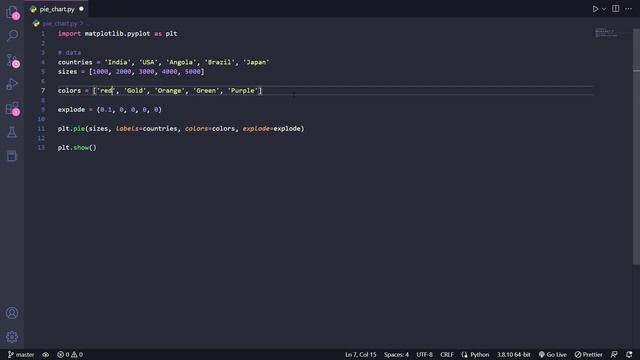
Task: Click 'India' string on line 4
Action: pos(118,62)
